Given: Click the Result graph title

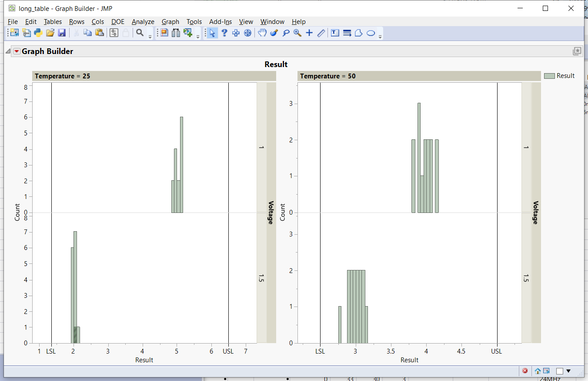Looking at the screenshot, I should 276,64.
